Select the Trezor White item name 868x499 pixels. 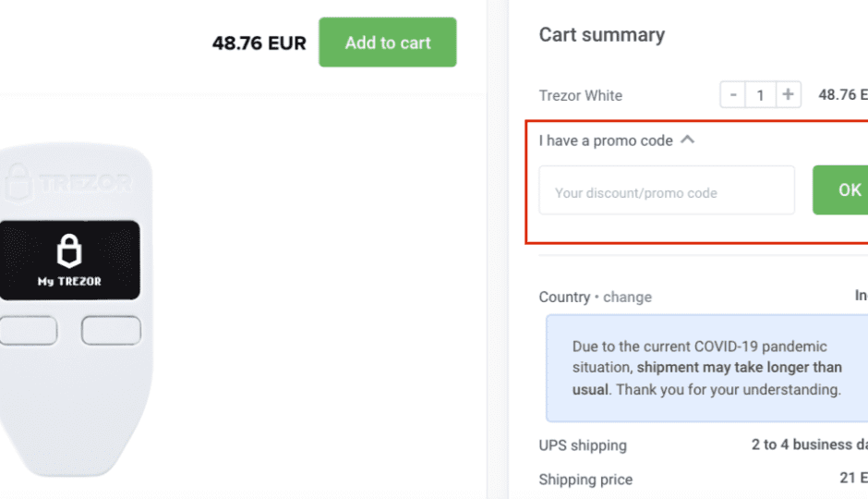point(581,95)
